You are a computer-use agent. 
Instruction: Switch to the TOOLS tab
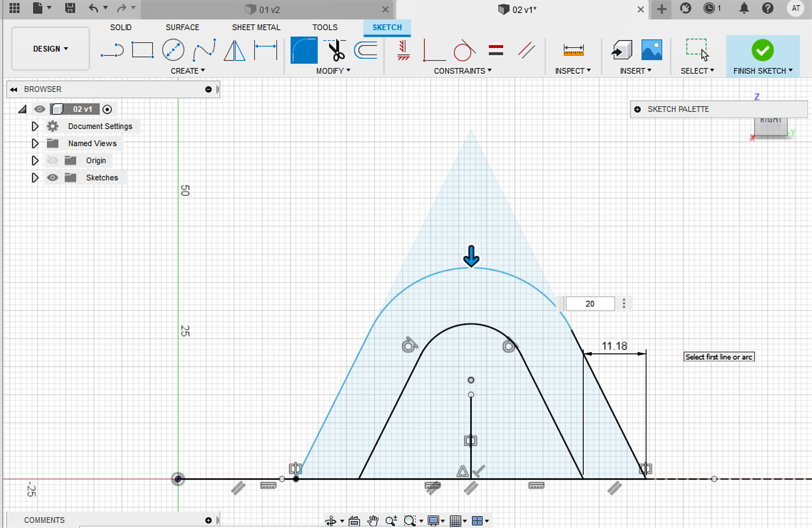(x=325, y=27)
